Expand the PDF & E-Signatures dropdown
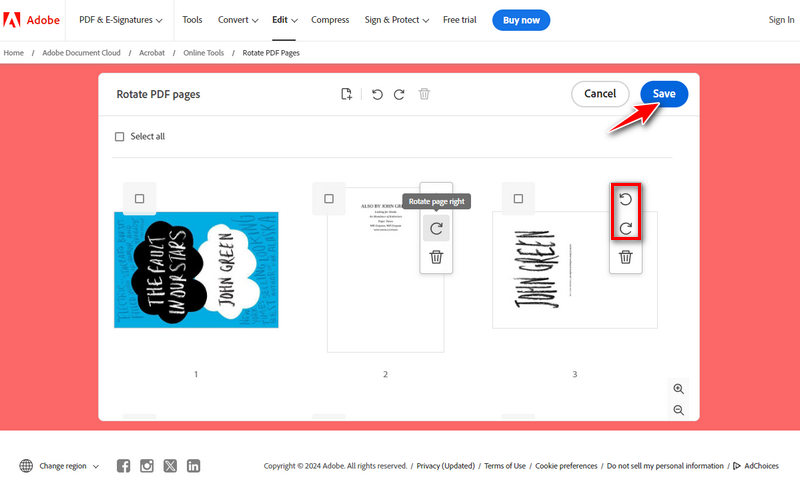Screen dimensions: 800x480 120,20
